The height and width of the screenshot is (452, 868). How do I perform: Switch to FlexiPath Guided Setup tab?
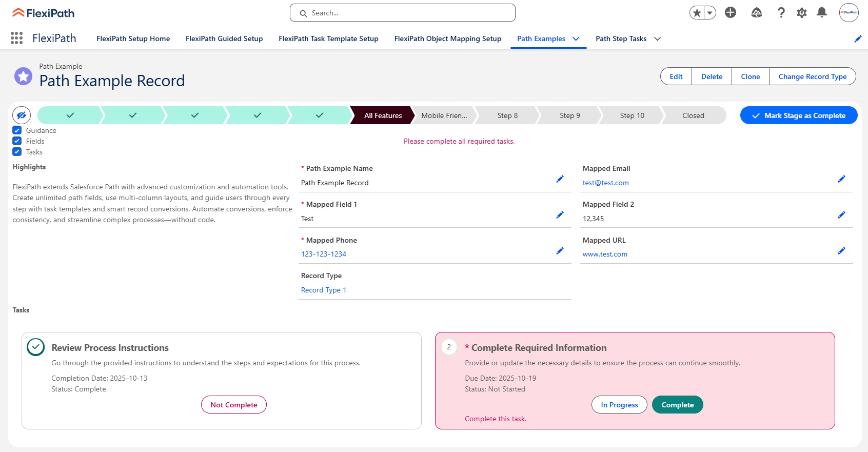[224, 39]
